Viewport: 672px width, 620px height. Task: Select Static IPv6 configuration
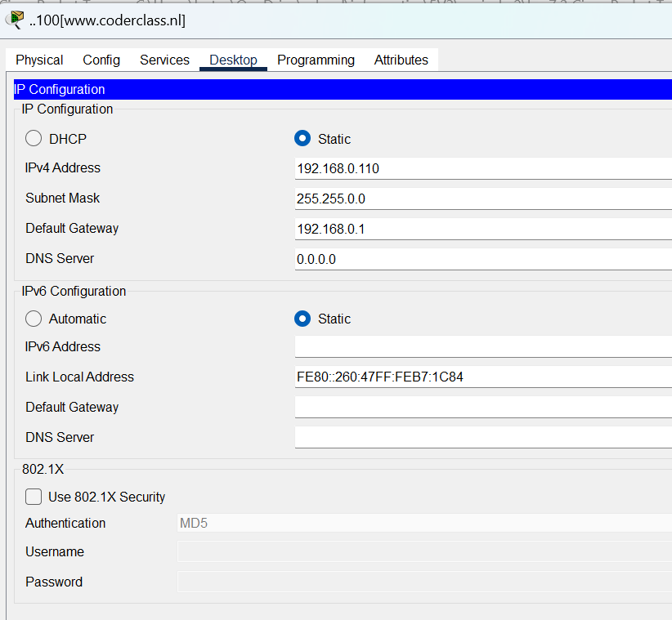[302, 319]
